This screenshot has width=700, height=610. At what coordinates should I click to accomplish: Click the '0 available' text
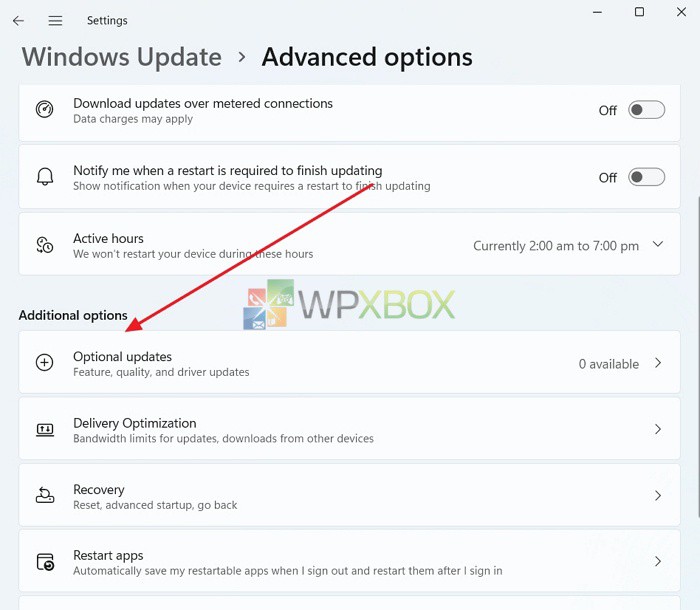609,364
